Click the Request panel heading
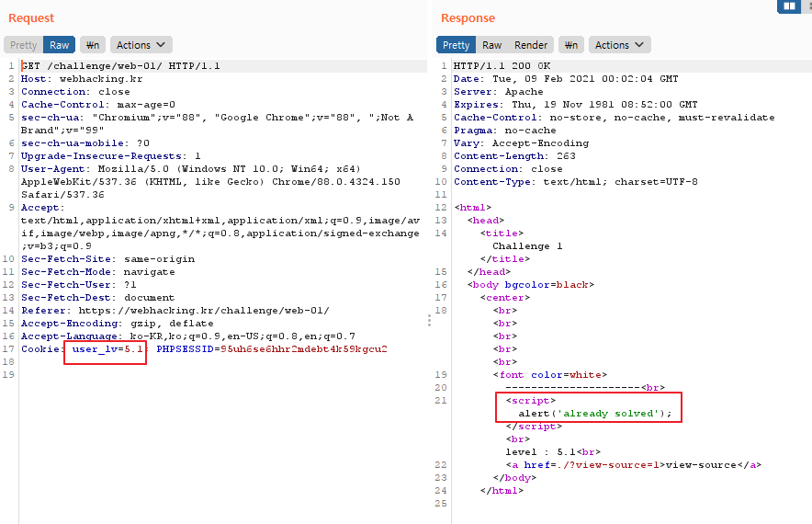Viewport: 812px width, 524px height. (31, 18)
